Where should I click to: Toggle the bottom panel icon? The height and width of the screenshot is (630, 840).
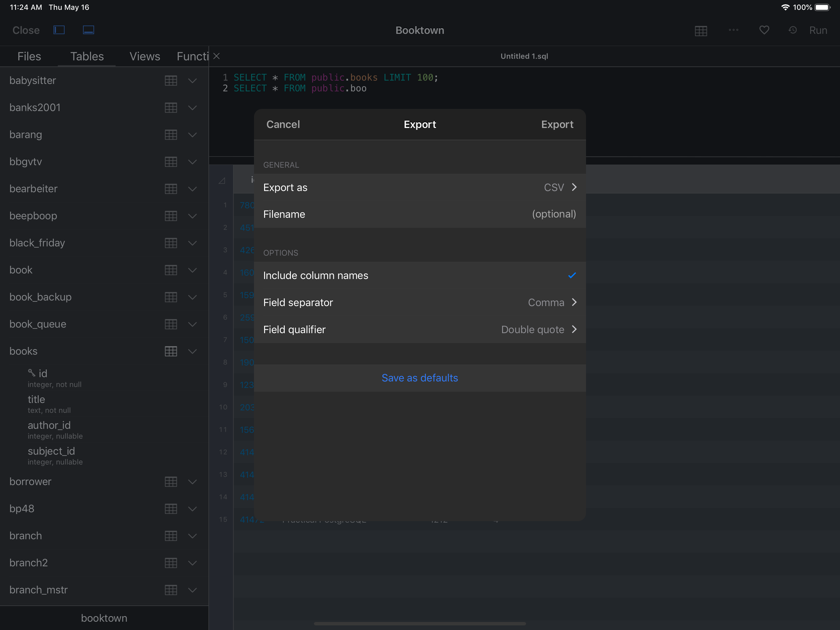pos(89,30)
